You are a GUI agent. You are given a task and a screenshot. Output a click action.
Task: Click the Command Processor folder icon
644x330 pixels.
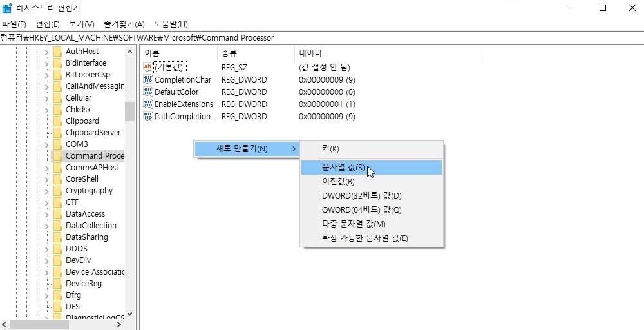(57, 156)
